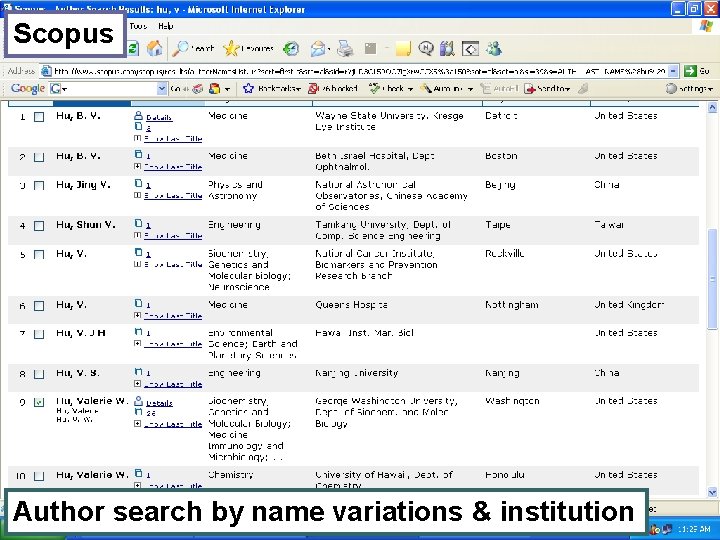The image size is (720, 540).
Task: Open the Help menu
Action: [165, 26]
